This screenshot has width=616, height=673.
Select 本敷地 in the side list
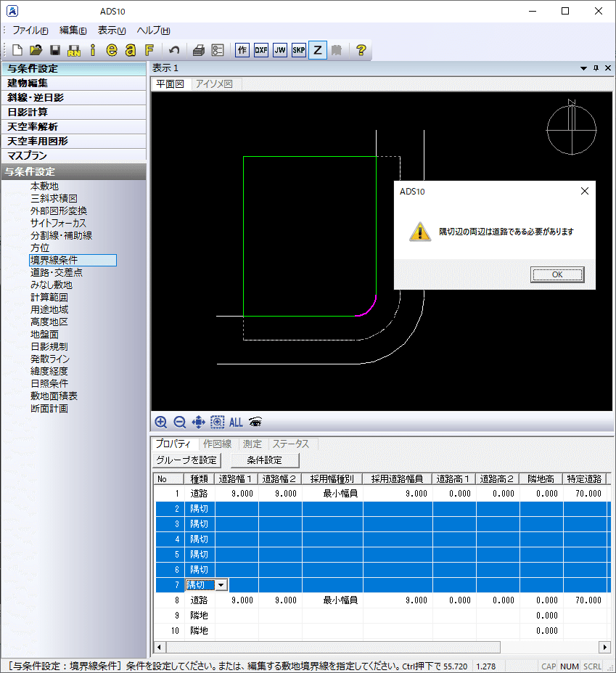click(44, 187)
